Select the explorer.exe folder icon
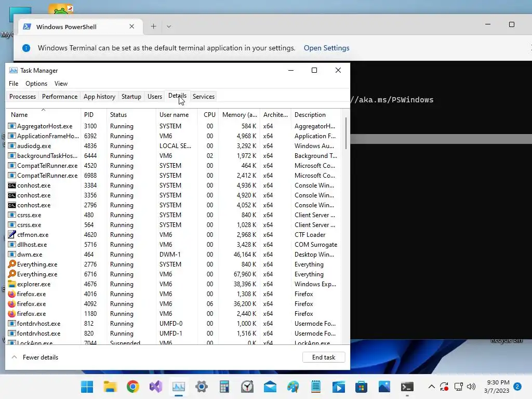532x399 pixels. 12,284
